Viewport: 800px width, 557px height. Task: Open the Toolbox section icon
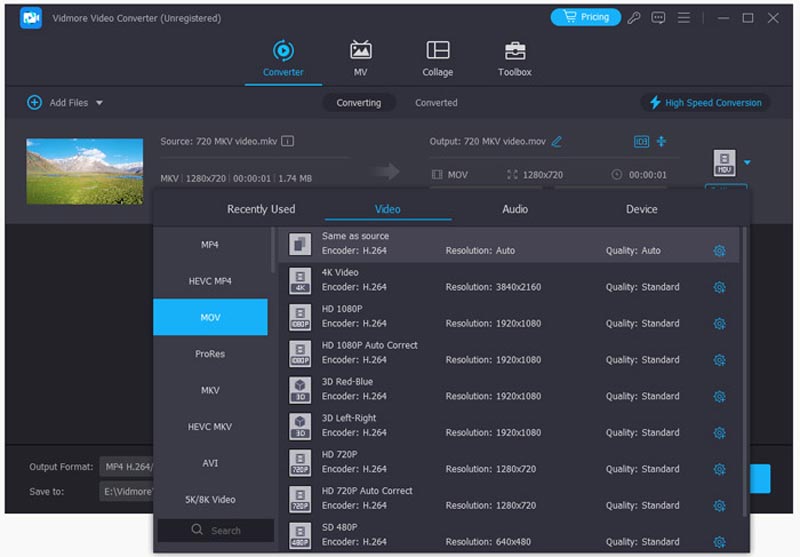515,51
